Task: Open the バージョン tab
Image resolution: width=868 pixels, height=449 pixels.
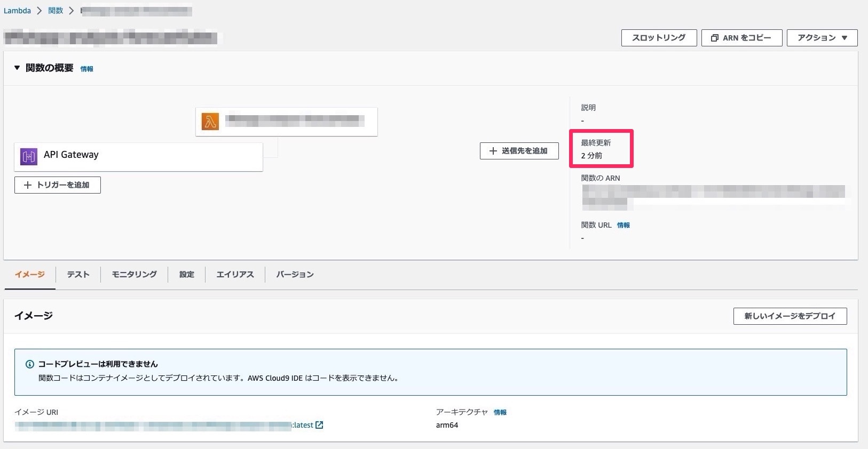Action: [x=295, y=274]
